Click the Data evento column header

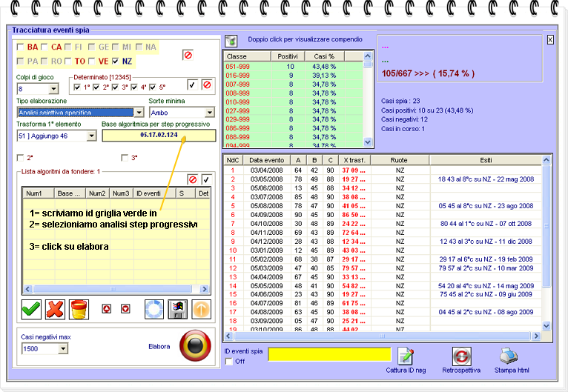[267, 160]
